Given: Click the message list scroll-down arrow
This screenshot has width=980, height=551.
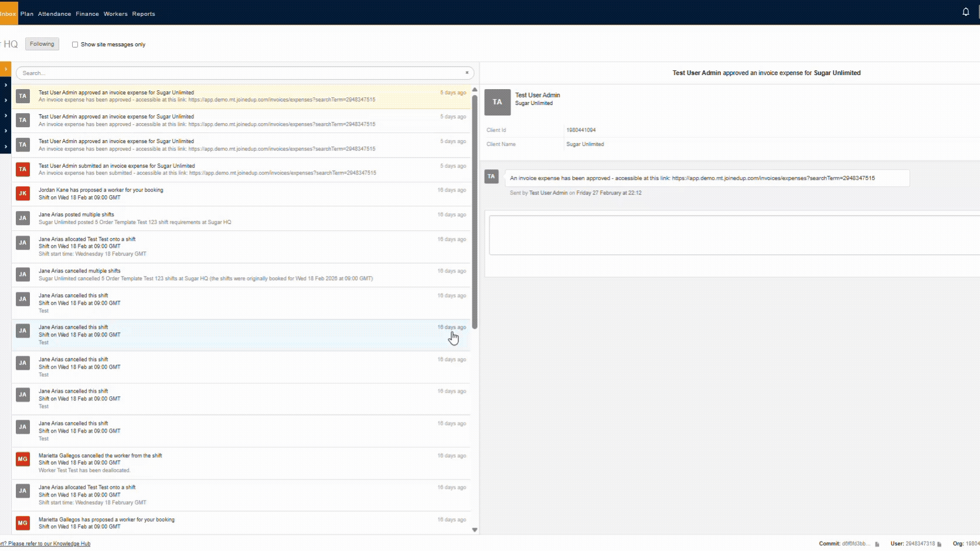Looking at the screenshot, I should 474,530.
